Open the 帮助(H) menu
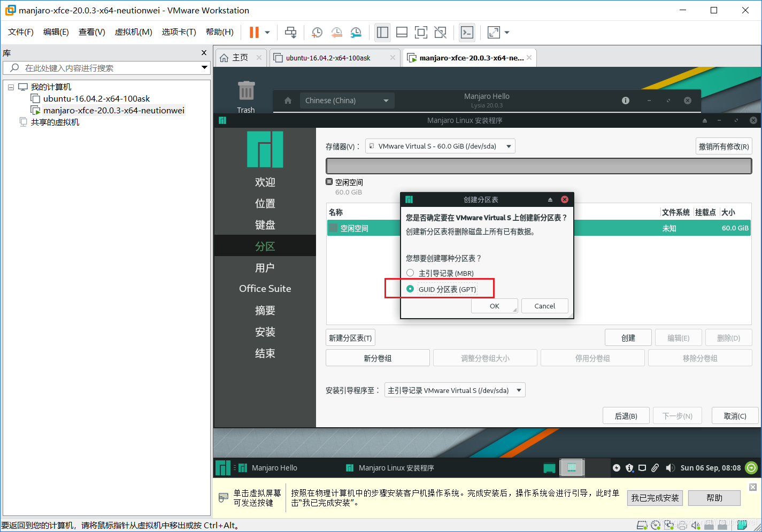 [x=220, y=32]
